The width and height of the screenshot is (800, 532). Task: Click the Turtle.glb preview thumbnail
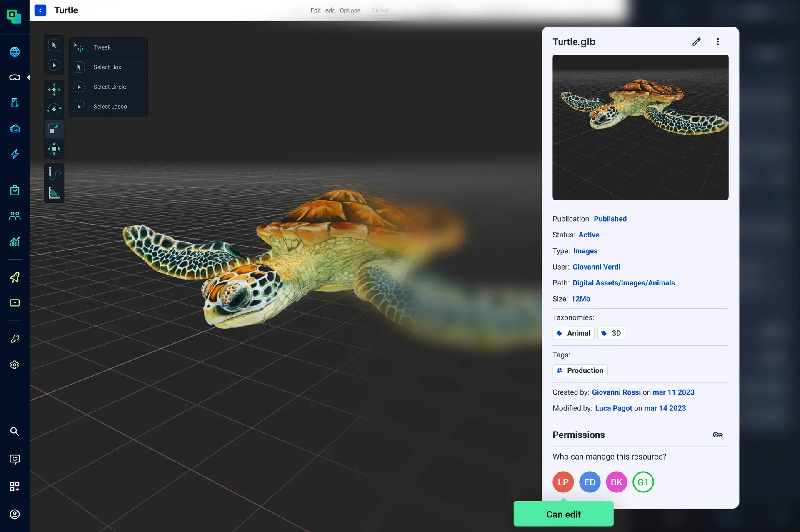coord(640,127)
